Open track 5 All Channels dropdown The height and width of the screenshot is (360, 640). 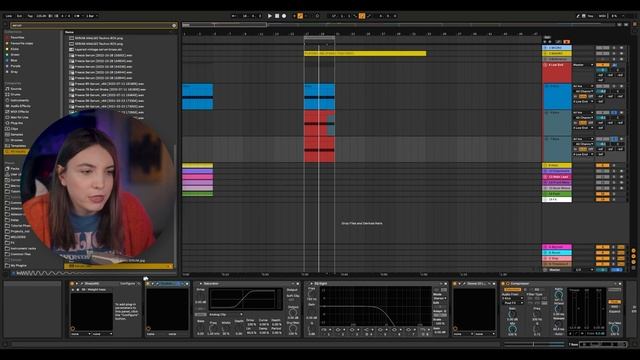pyautogui.click(x=583, y=91)
